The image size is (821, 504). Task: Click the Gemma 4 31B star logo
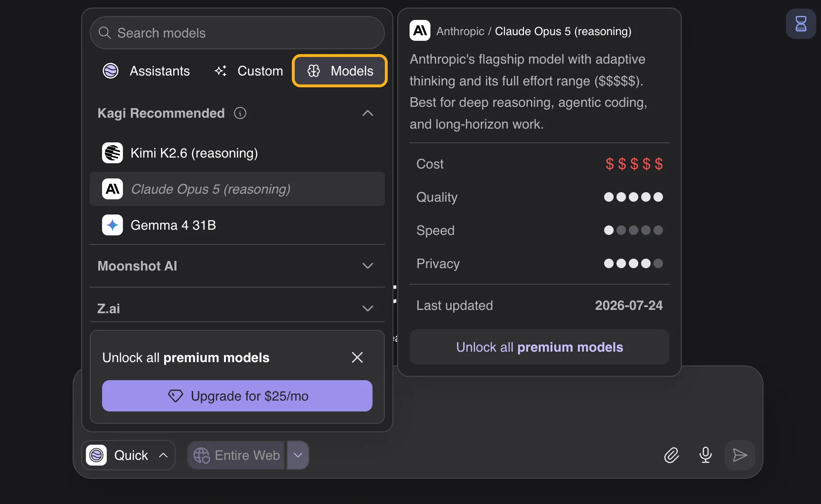coord(112,225)
